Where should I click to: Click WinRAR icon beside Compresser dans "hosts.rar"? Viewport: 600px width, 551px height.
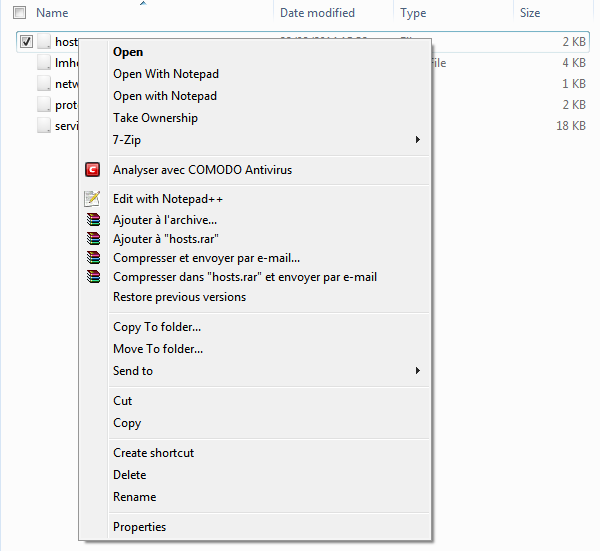93,277
